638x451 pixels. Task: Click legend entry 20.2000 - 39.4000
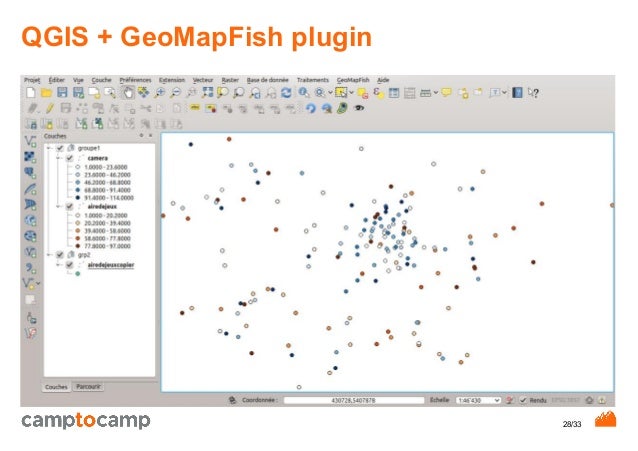point(107,223)
